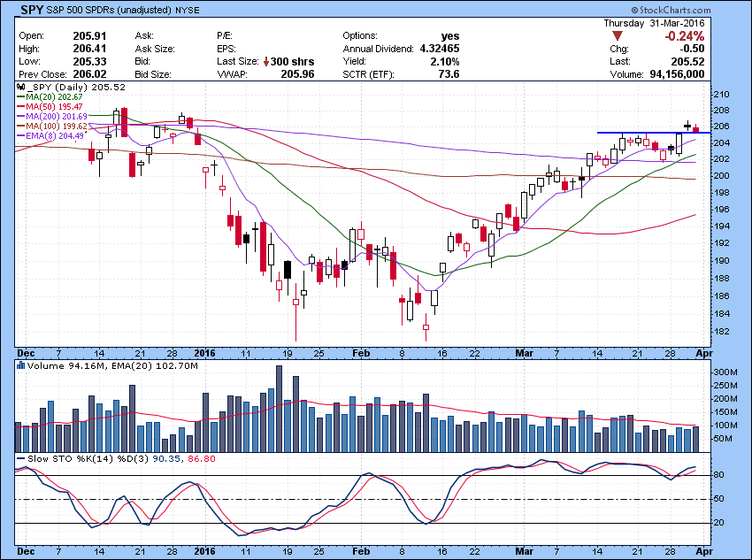752x560 pixels.
Task: Click the 300M volume axis label
Action: [x=725, y=372]
